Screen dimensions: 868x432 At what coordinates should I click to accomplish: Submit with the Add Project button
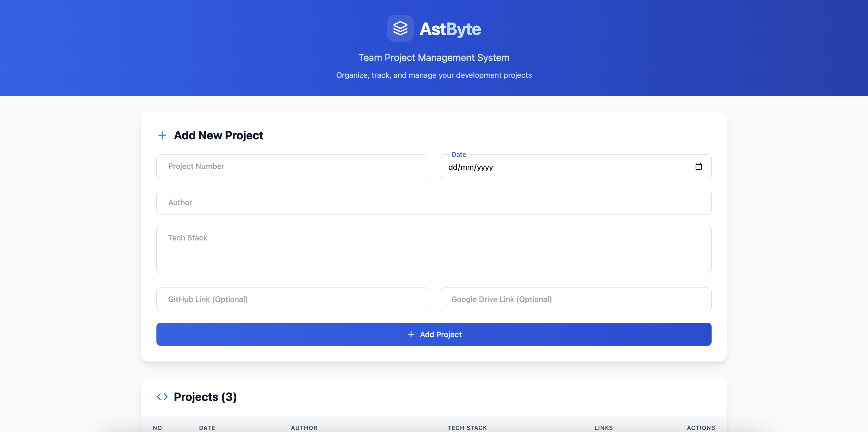(434, 334)
